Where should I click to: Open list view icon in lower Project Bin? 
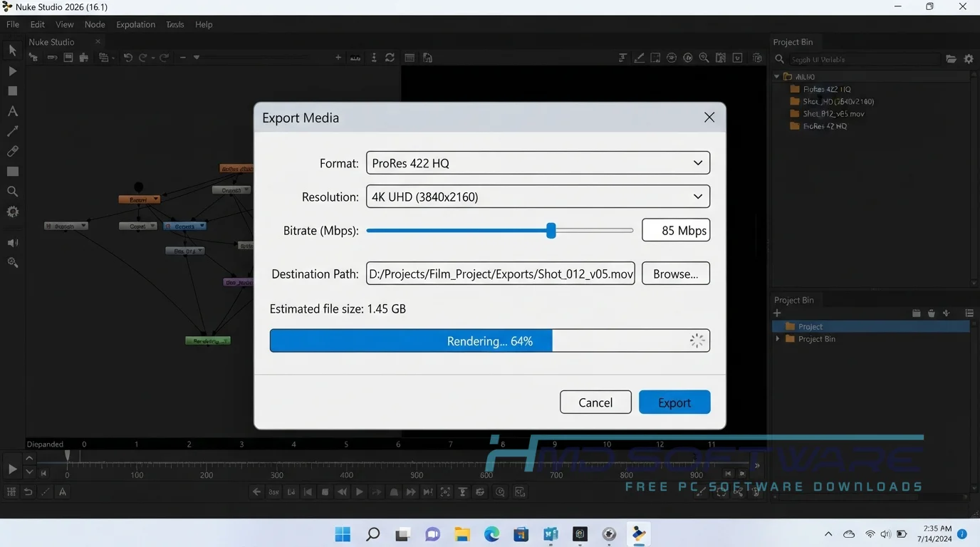(x=969, y=313)
